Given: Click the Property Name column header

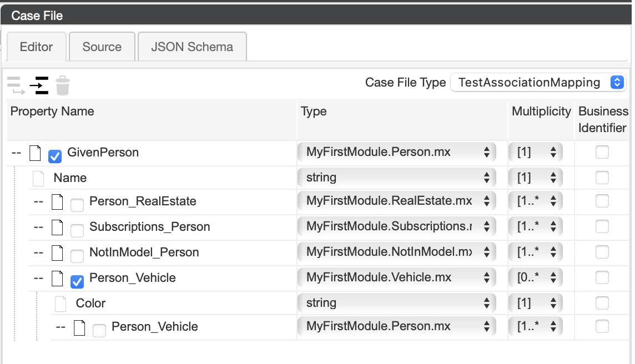Looking at the screenshot, I should pyautogui.click(x=52, y=112).
